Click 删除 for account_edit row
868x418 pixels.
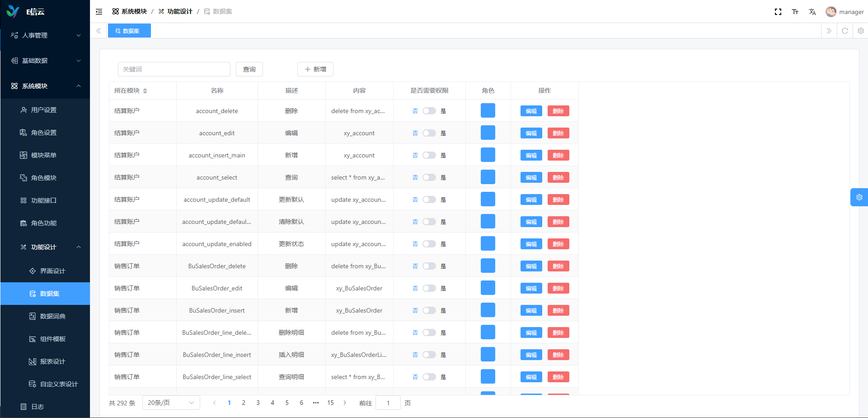point(558,133)
